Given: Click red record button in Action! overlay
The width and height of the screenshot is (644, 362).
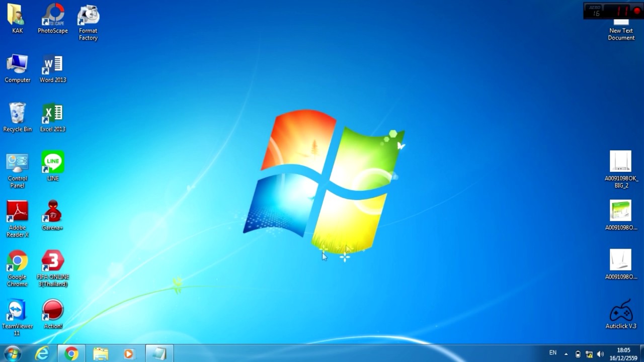Looking at the screenshot, I should pyautogui.click(x=637, y=11).
